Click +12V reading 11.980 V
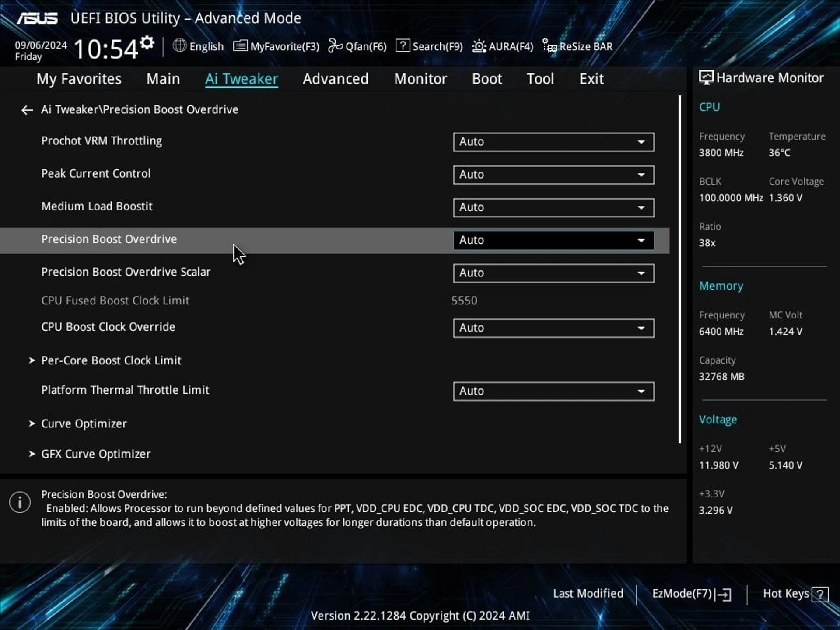Screen dimensions: 840x630 tap(718, 465)
